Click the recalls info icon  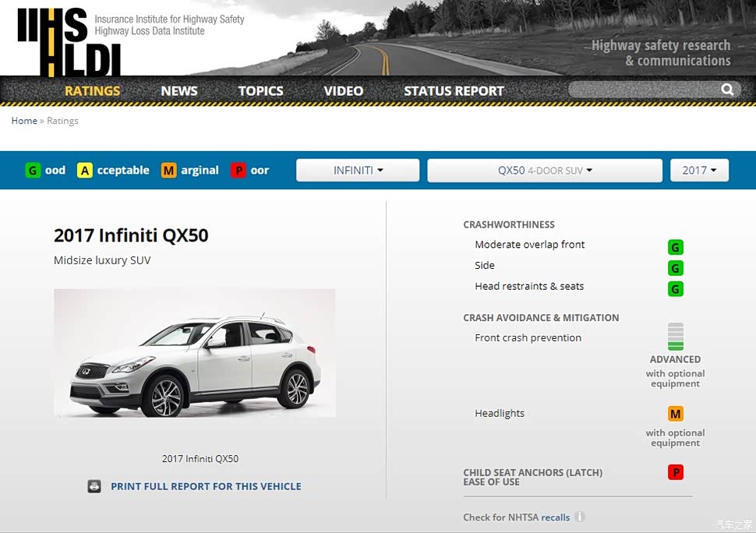[580, 517]
